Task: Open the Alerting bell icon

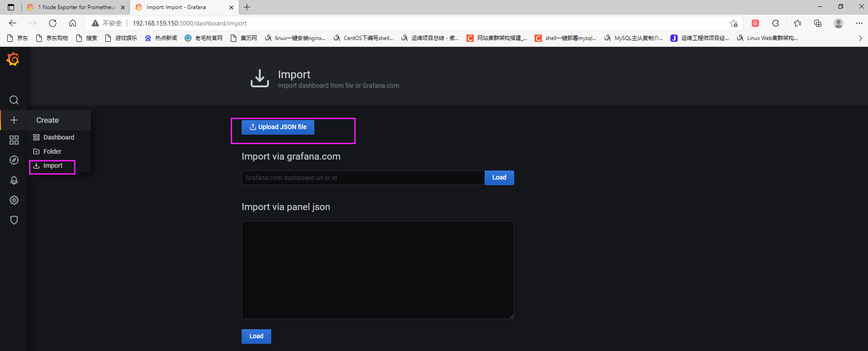Action: 14,180
